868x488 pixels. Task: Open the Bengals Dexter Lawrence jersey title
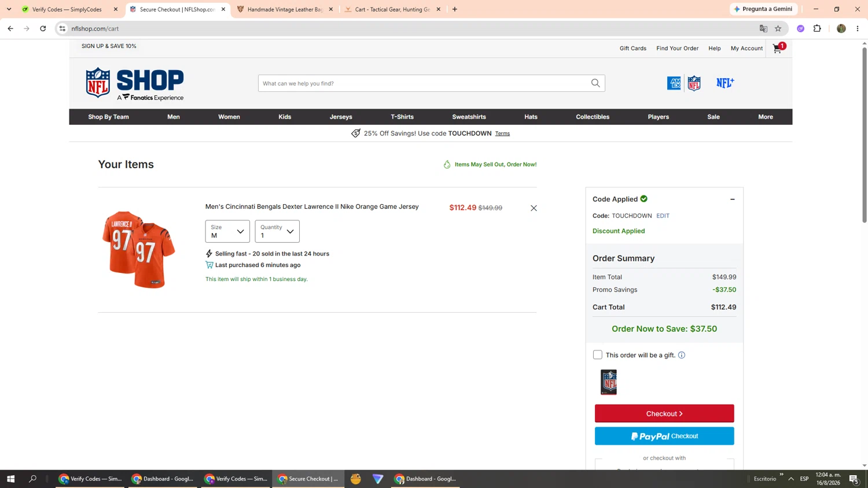pos(312,207)
